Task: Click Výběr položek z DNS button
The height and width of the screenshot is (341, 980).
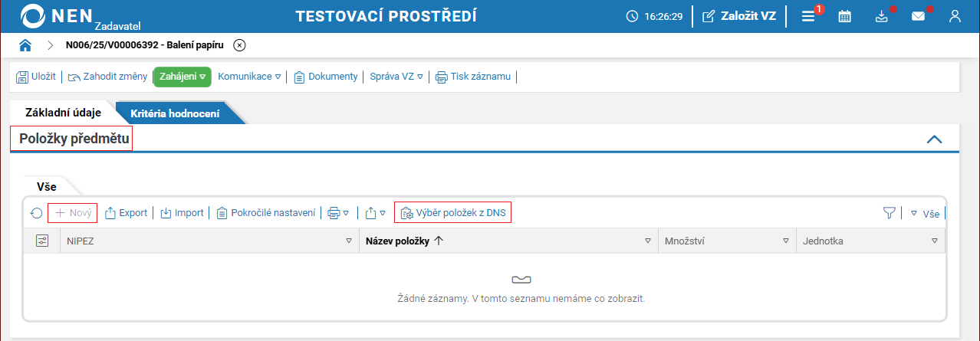Action: pyautogui.click(x=452, y=213)
